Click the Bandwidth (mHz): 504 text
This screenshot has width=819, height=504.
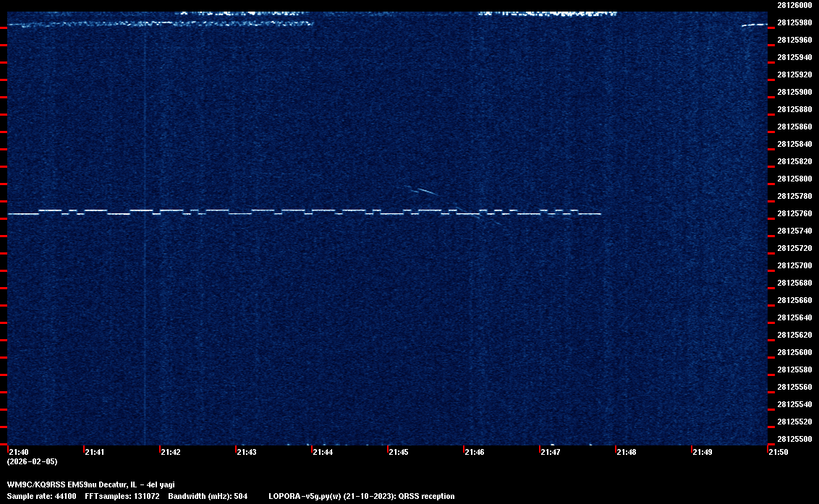pos(208,496)
